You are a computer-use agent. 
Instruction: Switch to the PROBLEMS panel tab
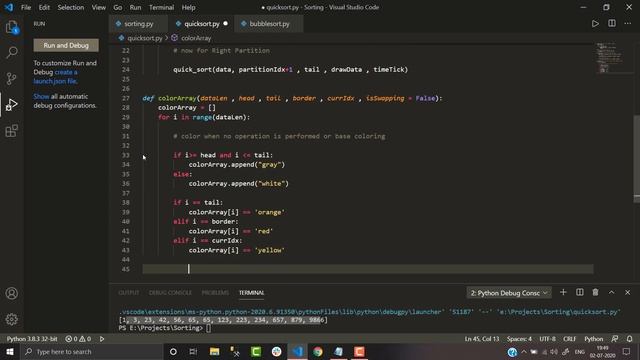coord(215,293)
